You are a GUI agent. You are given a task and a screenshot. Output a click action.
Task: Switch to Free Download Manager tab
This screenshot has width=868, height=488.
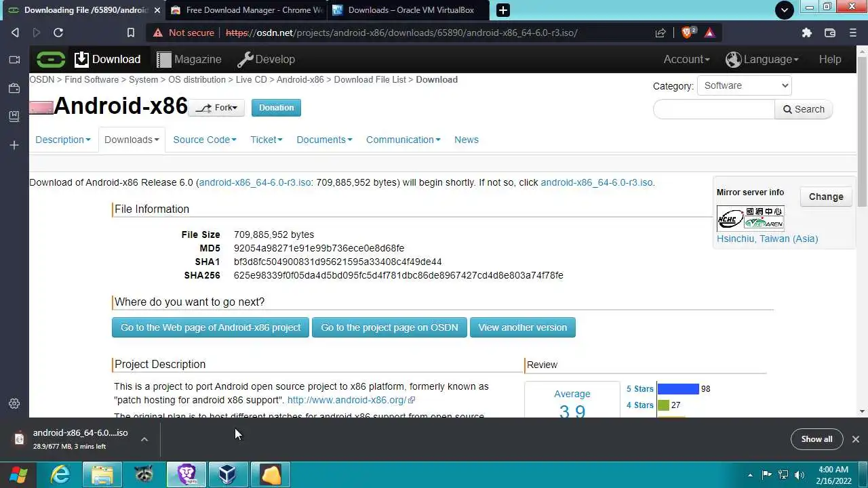point(246,10)
